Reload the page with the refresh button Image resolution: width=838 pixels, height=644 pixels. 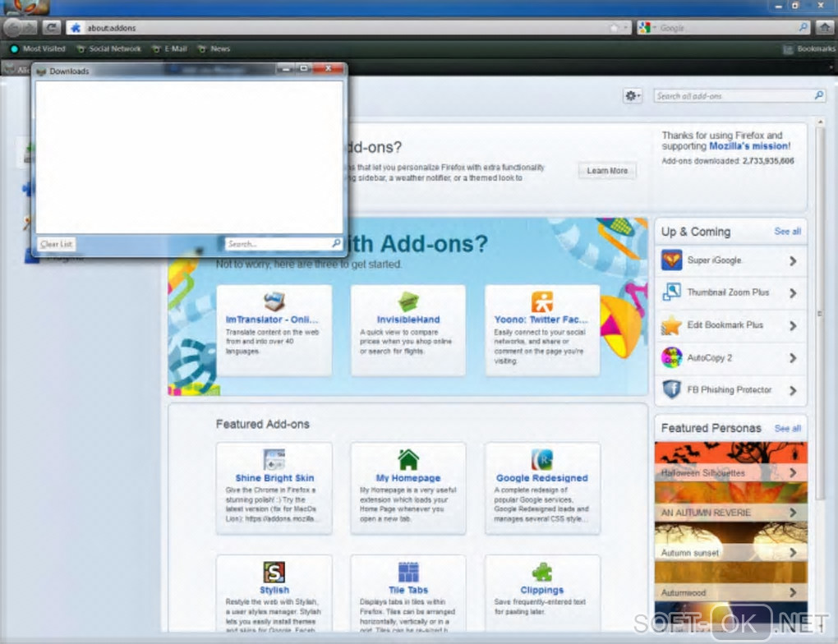pyautogui.click(x=51, y=27)
